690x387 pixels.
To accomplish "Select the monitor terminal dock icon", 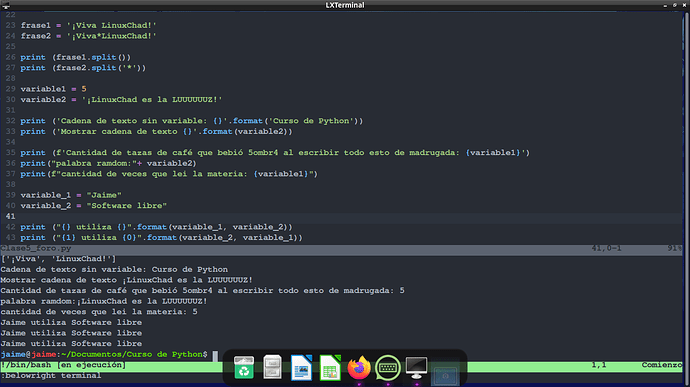I will (x=416, y=368).
